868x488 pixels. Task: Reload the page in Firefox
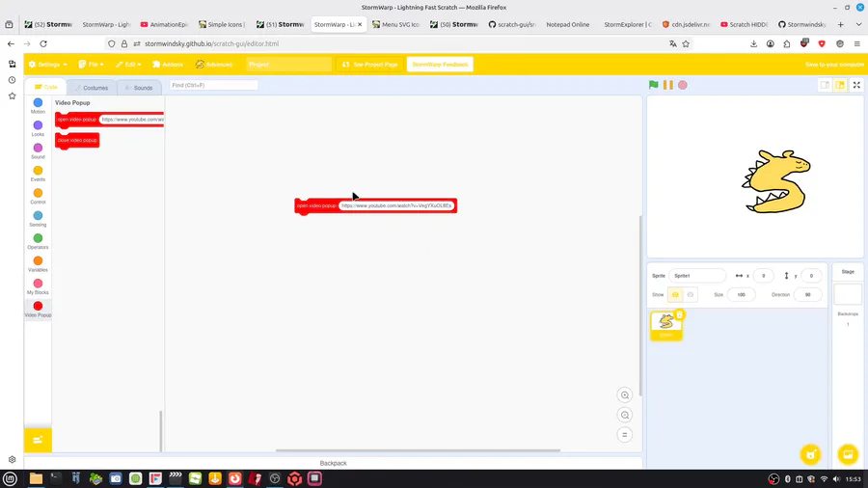43,43
